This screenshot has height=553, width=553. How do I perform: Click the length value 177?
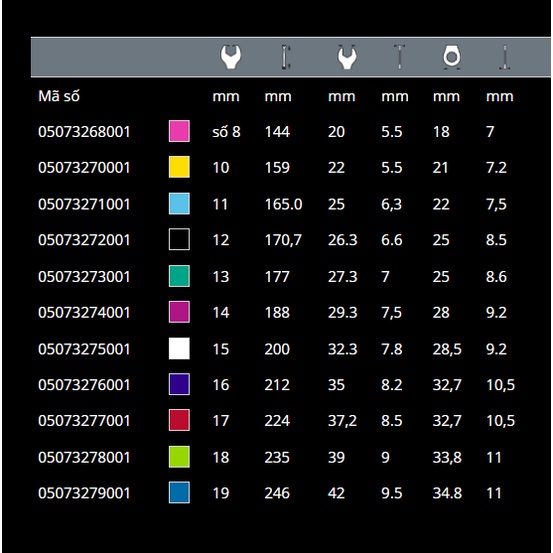277,276
